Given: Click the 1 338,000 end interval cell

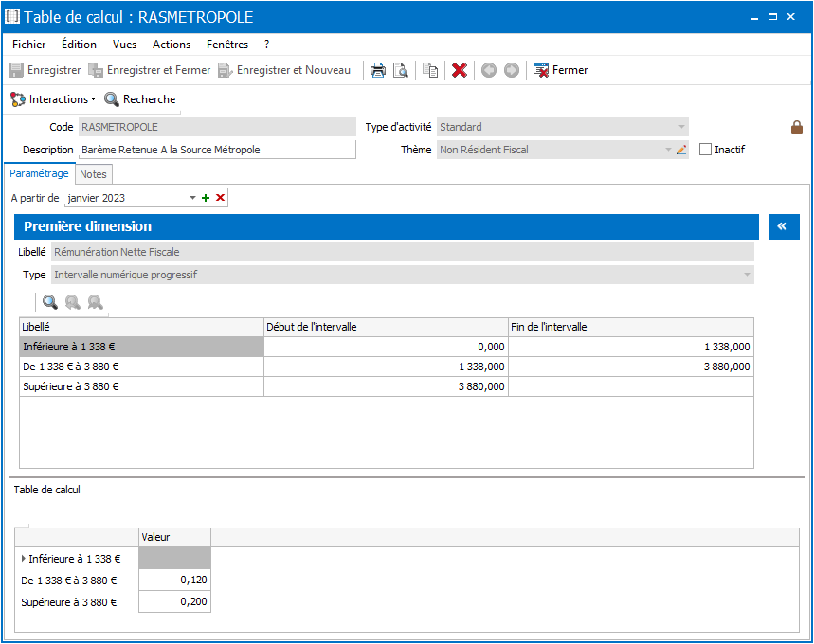Looking at the screenshot, I should (631, 347).
